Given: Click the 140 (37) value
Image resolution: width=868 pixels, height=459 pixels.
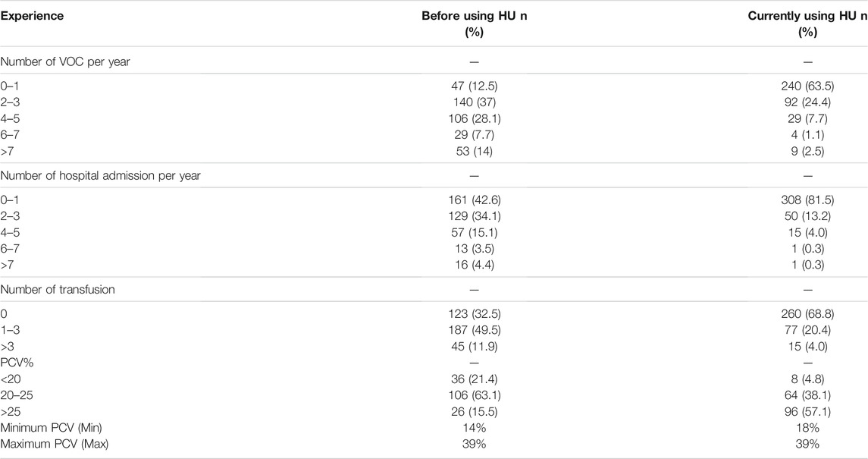Looking at the screenshot, I should [474, 102].
